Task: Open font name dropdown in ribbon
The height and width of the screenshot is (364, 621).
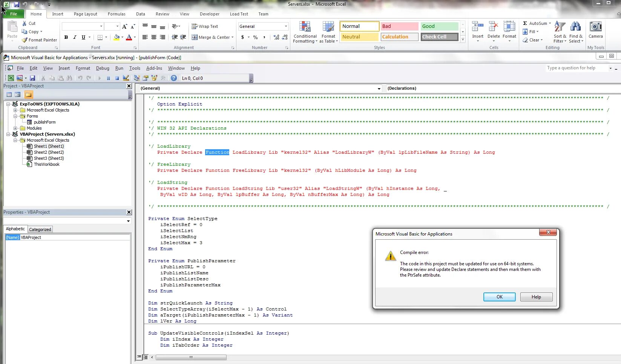Action: [101, 26]
